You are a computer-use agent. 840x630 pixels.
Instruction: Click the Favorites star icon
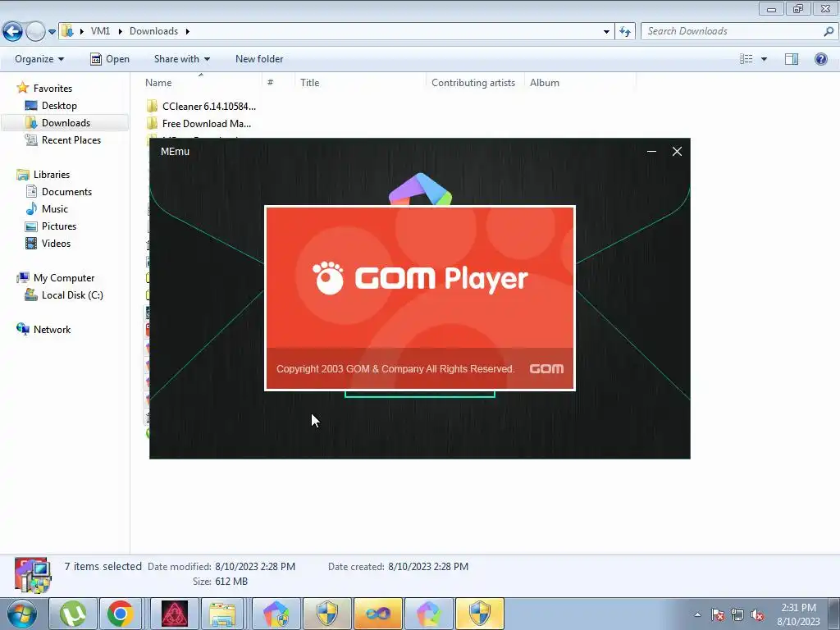pos(22,88)
